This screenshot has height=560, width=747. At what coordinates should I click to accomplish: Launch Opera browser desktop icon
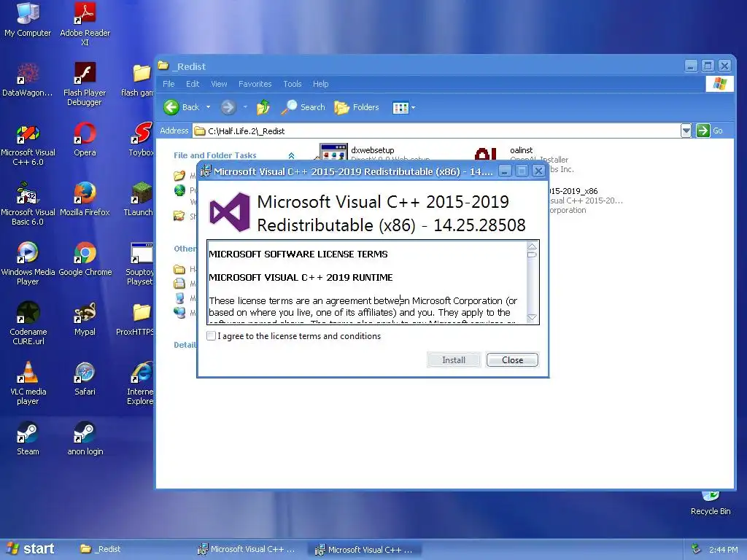(x=85, y=140)
